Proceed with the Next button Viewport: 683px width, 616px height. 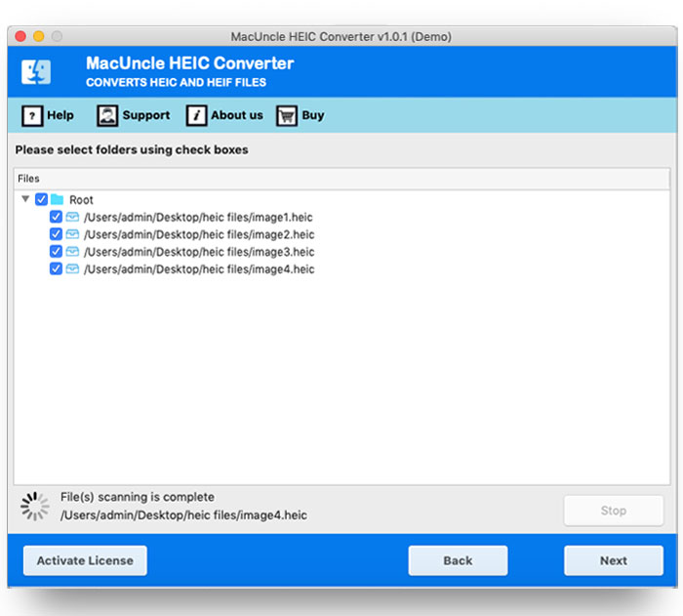614,560
